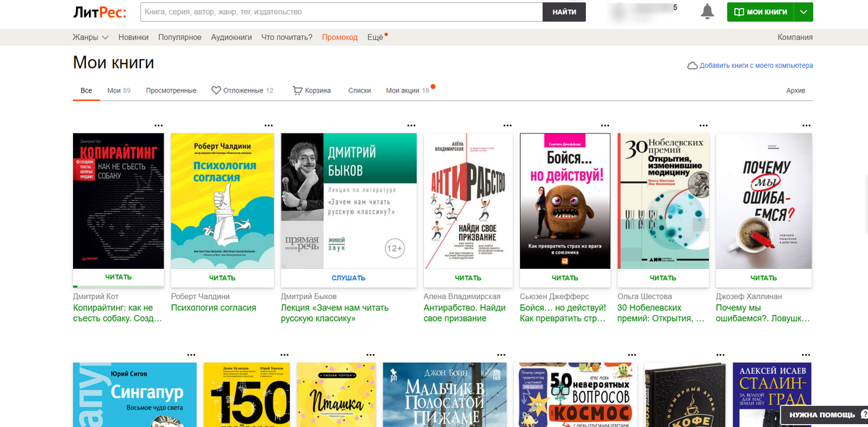The width and height of the screenshot is (868, 427).
Task: Open Мои акции tab
Action: pyautogui.click(x=408, y=90)
